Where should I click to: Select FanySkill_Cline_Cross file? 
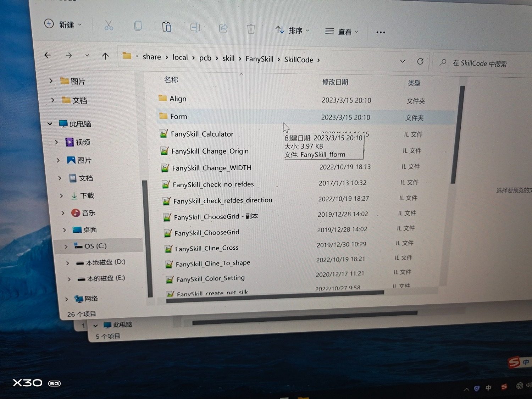point(206,248)
